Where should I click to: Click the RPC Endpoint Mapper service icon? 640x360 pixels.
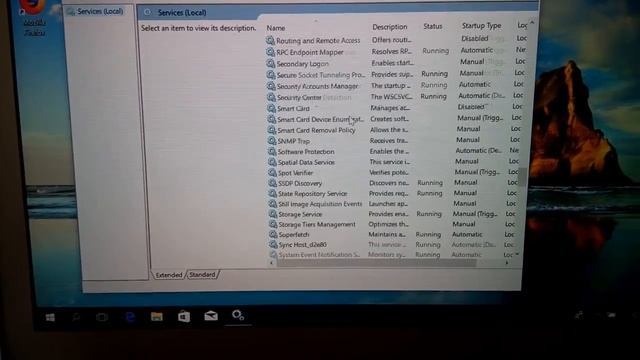click(270, 52)
